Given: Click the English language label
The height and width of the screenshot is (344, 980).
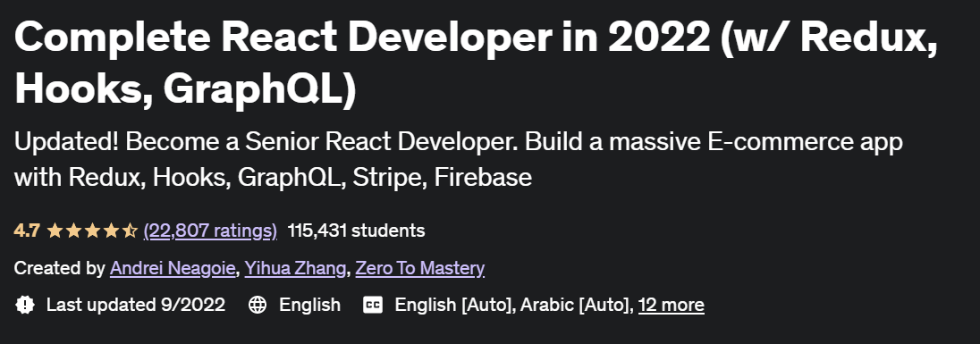Looking at the screenshot, I should (310, 305).
